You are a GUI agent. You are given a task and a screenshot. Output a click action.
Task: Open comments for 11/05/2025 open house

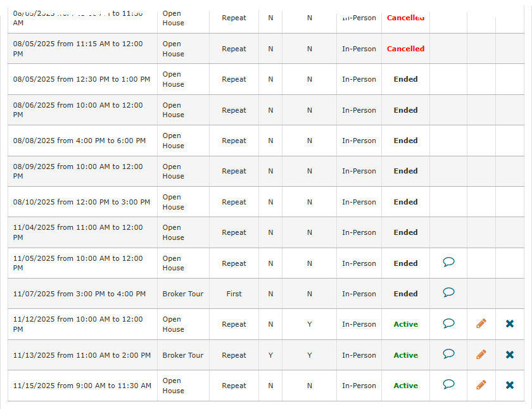pos(448,262)
